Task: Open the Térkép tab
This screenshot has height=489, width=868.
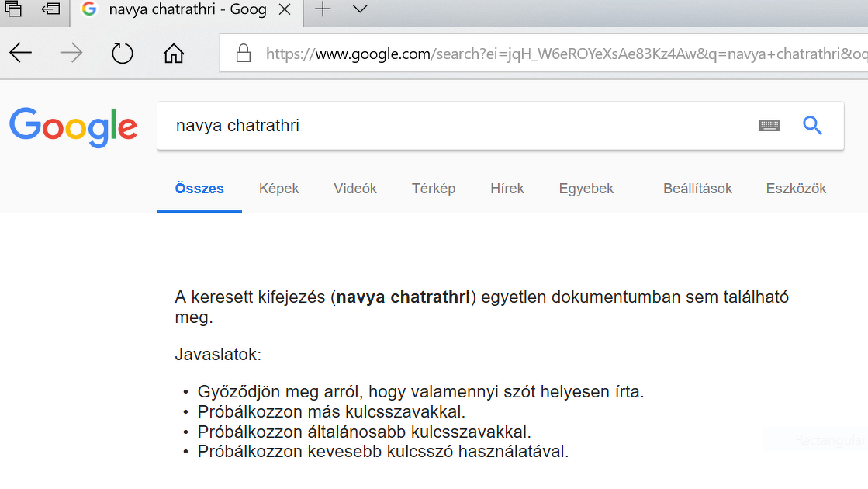Action: point(434,189)
